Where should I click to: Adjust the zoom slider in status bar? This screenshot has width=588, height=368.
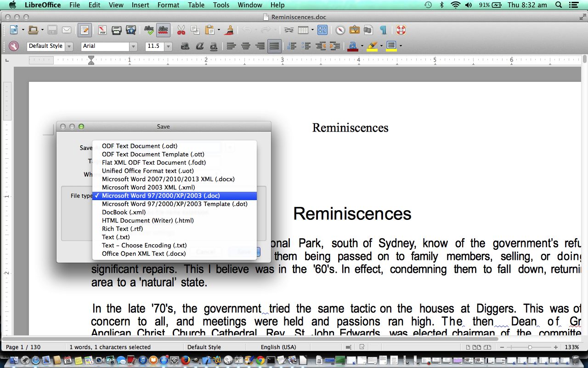tap(530, 347)
